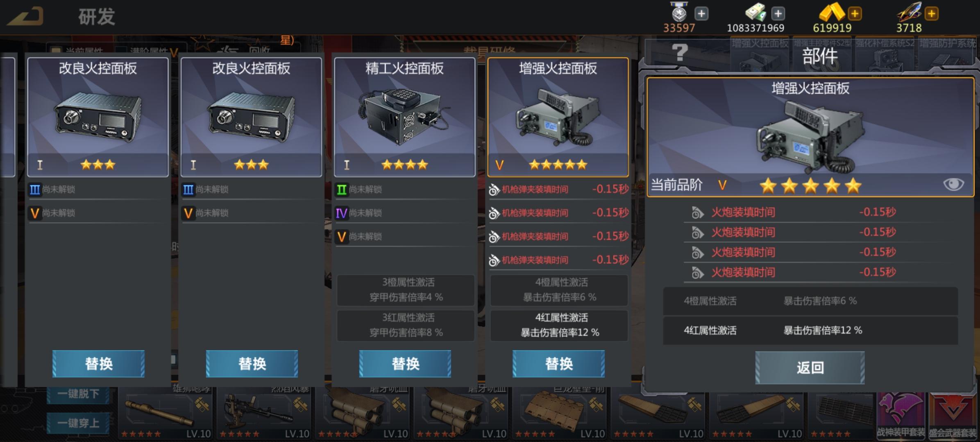Click 替换 under the 精工火控面板
The image size is (980, 442).
pos(405,363)
